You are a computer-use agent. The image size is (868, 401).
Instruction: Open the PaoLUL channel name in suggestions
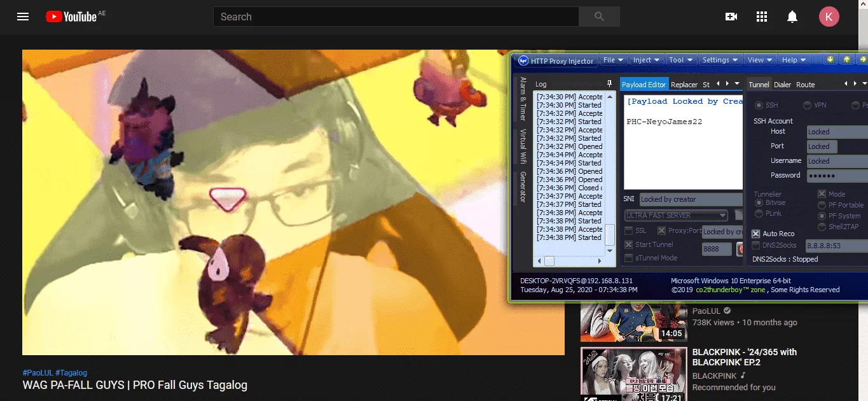click(x=706, y=311)
